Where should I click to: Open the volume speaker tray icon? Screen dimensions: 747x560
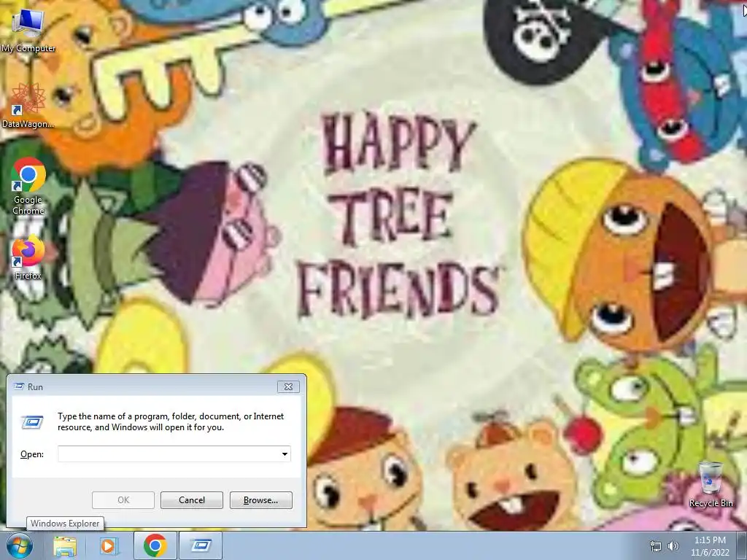673,546
